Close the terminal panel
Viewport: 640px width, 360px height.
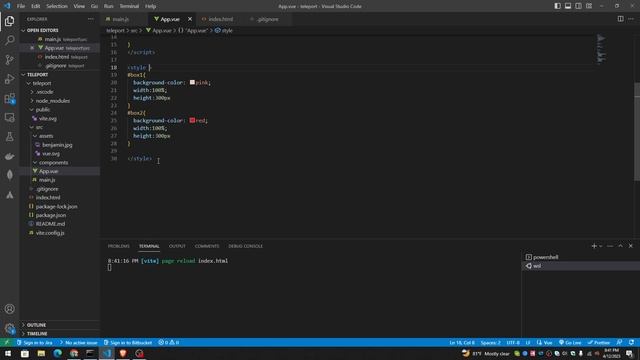(x=631, y=246)
